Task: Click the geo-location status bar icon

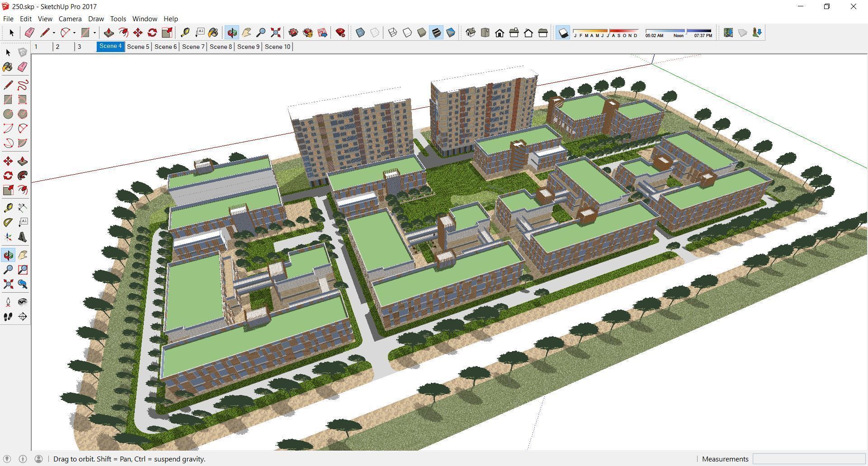Action: point(7,459)
